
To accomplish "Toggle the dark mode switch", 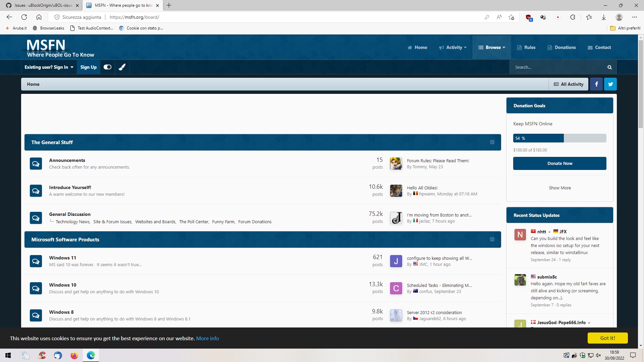I will 107,67.
